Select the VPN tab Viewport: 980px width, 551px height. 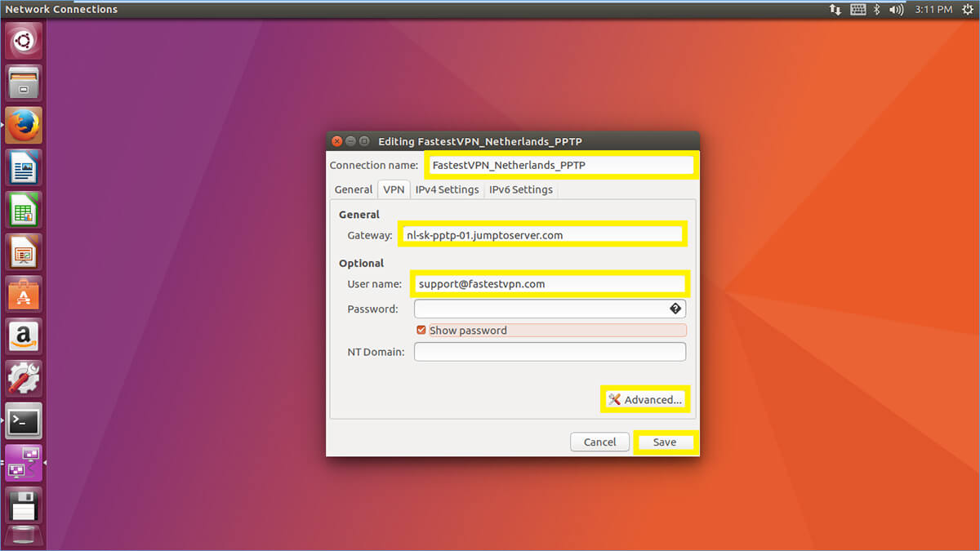394,189
